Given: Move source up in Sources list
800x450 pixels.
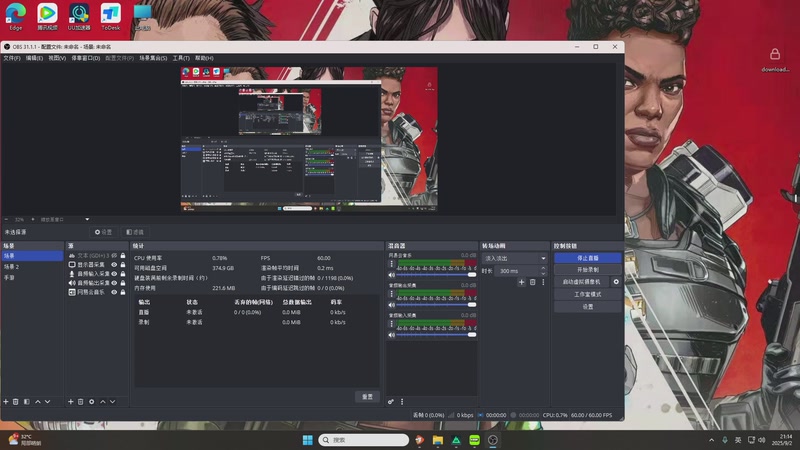Looking at the screenshot, I should pyautogui.click(x=103, y=402).
